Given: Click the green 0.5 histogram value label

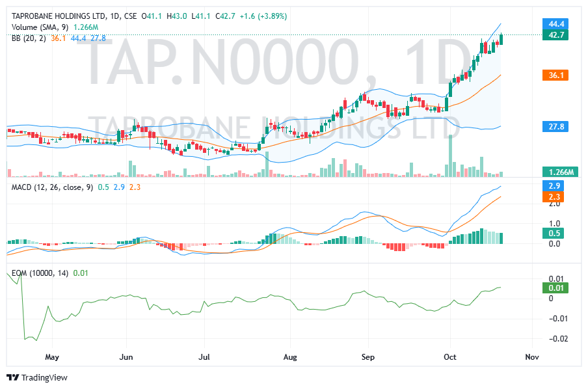Looking at the screenshot, I should (x=554, y=234).
